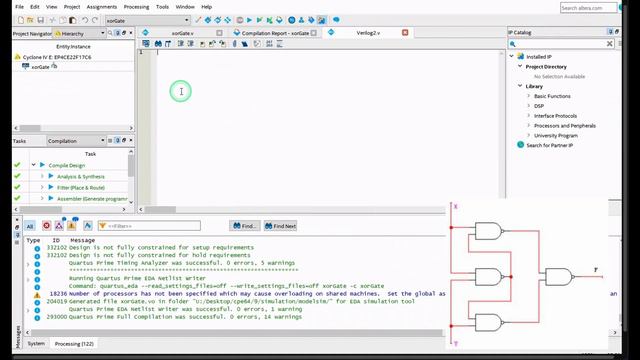Click the blue play icon beside Analysis & Synthesis
Viewport: 640px width, 360px height.
click(51, 176)
